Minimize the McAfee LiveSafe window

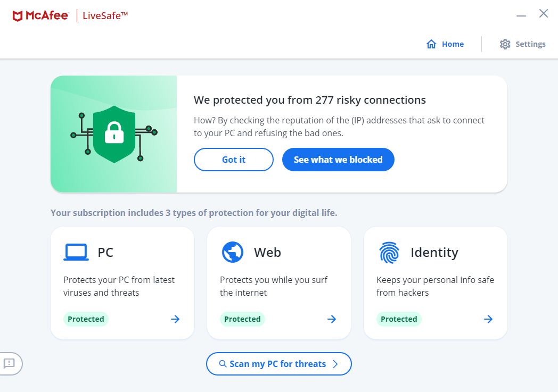click(521, 16)
